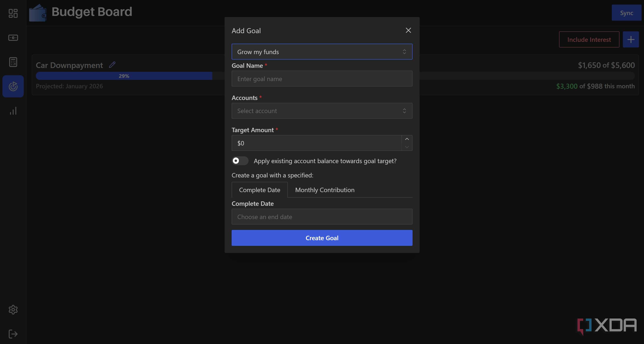This screenshot has width=644, height=344.
Task: Click the $1,650 of $5,600 amount
Action: click(606, 65)
